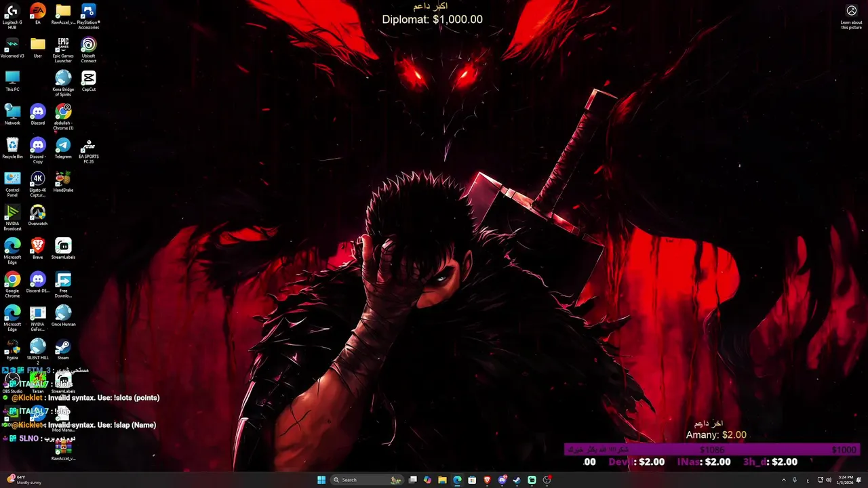Open network and volume quick settings
Image resolution: width=868 pixels, height=488 pixels.
pyautogui.click(x=824, y=480)
